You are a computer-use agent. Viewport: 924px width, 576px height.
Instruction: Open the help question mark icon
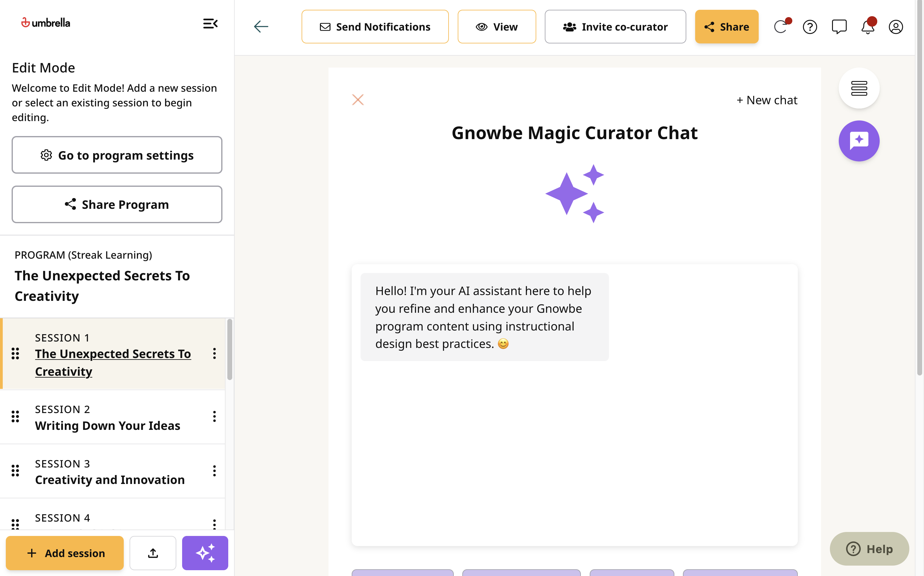[810, 27]
